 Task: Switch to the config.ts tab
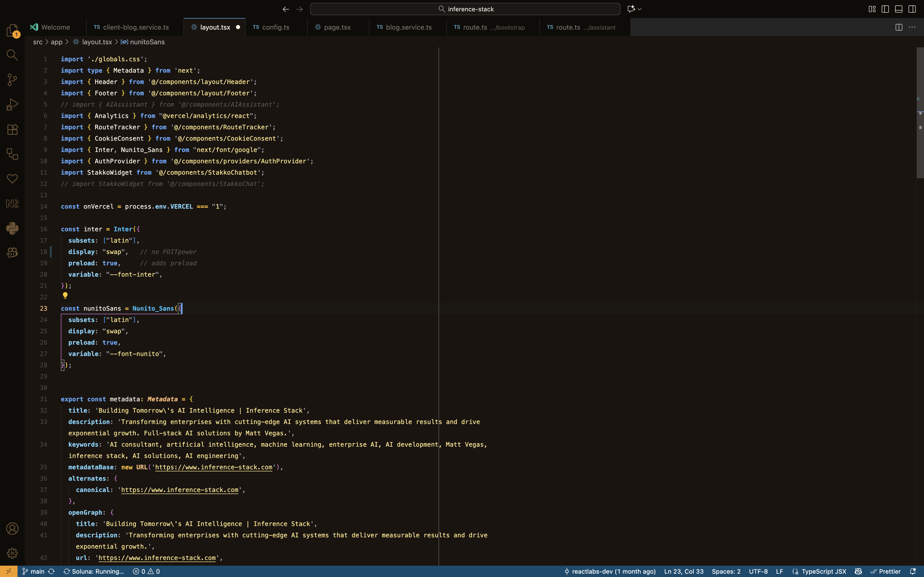pos(275,27)
